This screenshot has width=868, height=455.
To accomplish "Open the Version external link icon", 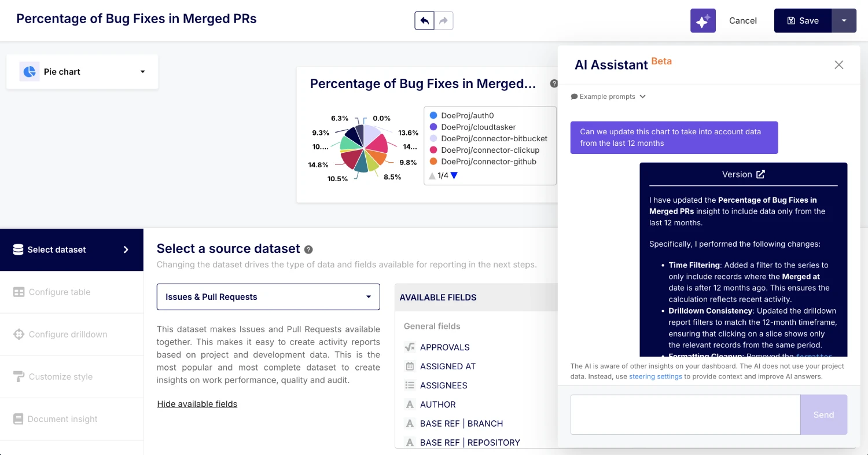I will point(760,174).
